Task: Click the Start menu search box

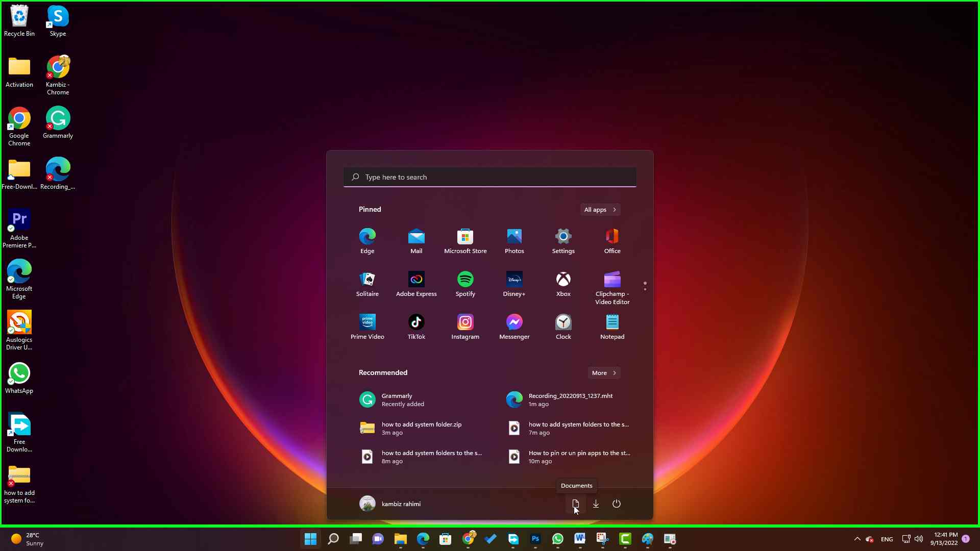Action: [490, 177]
